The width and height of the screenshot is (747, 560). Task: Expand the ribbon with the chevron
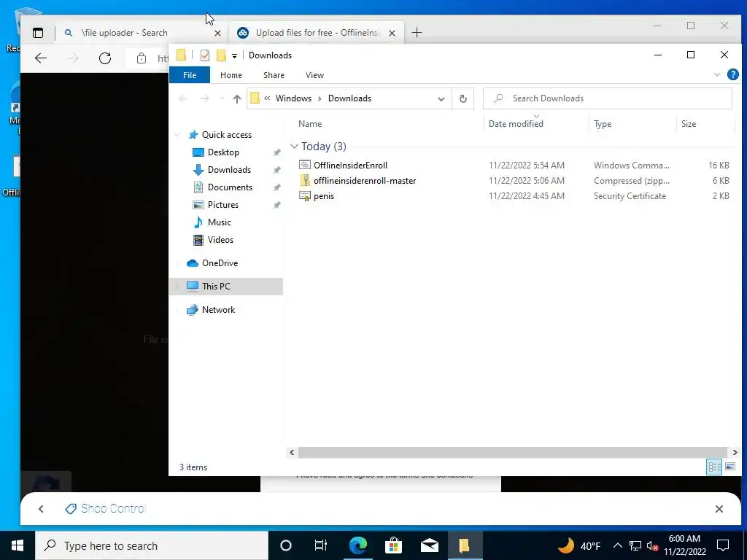tap(717, 75)
